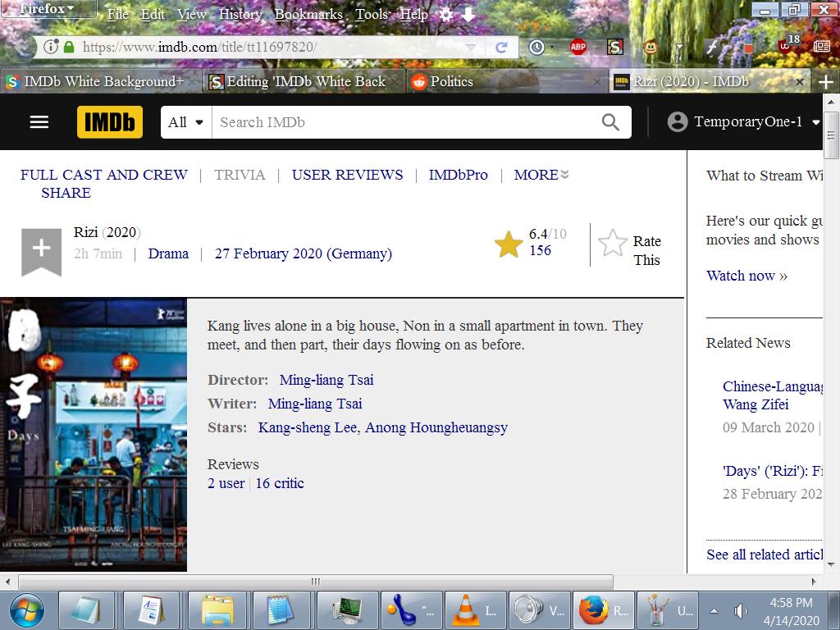The image size is (840, 630).
Task: Click the horizontal scrollbar thumb
Action: coord(316,582)
